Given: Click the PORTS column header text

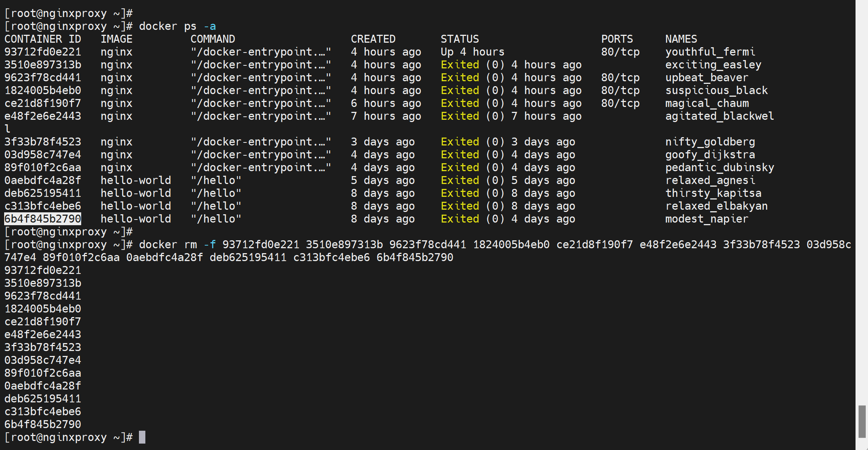Looking at the screenshot, I should 617,39.
